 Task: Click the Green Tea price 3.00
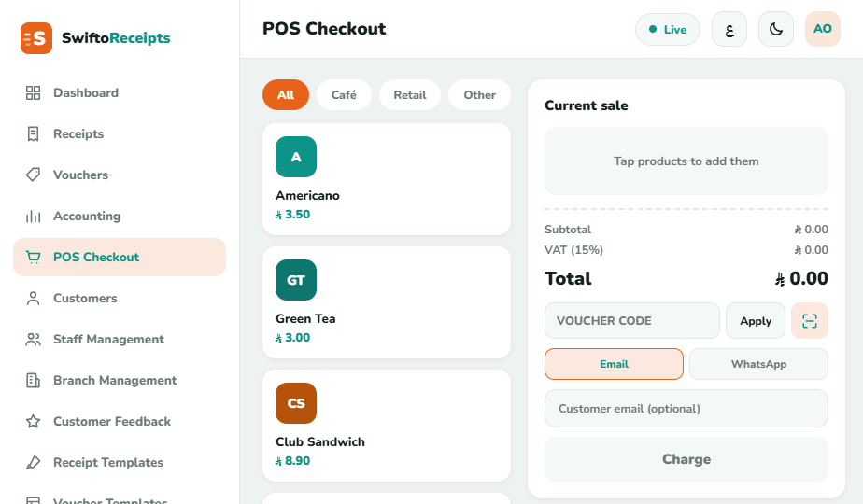pos(293,338)
